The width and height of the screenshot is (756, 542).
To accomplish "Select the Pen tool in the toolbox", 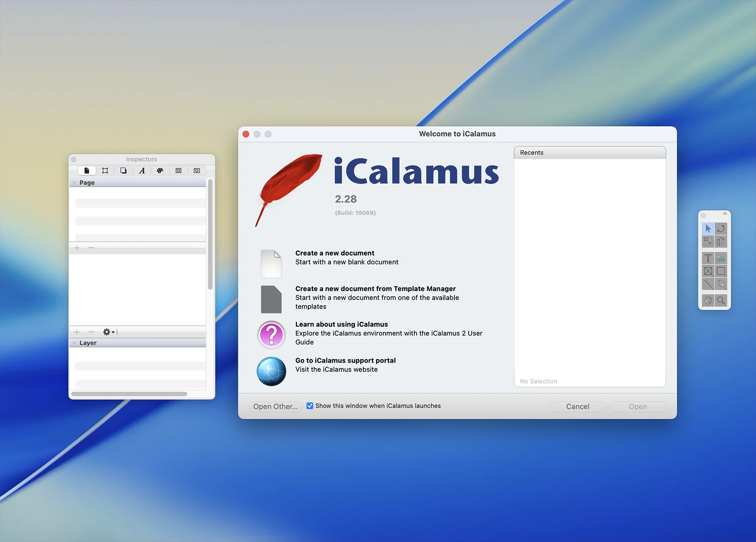I will pos(721,284).
